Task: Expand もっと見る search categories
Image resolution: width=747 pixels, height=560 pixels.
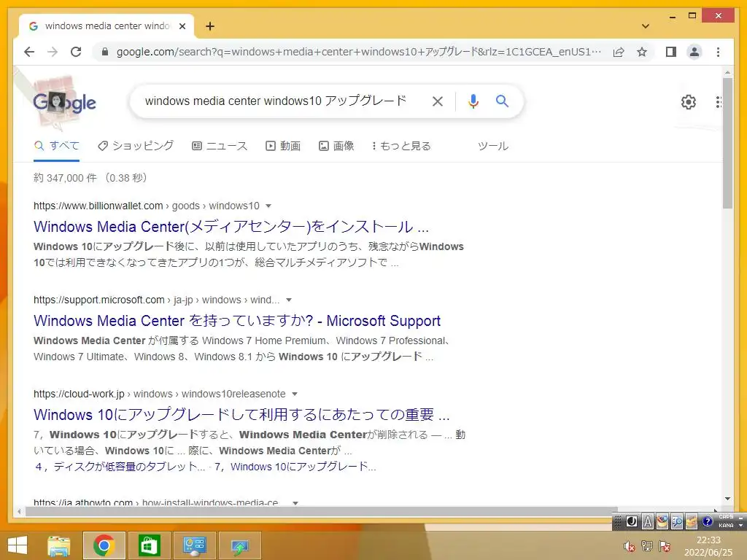Action: [x=401, y=146]
